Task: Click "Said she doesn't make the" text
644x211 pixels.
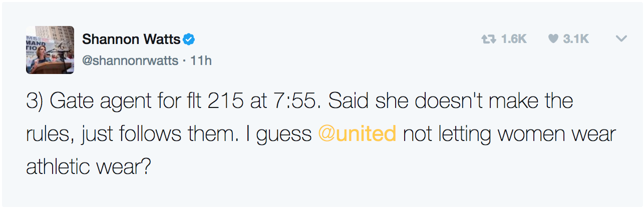Action: click(451, 101)
